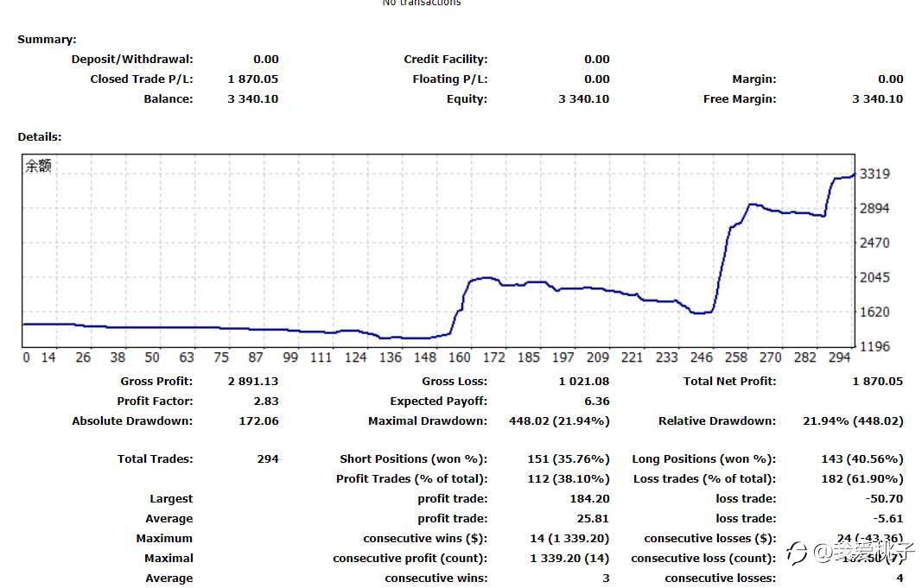
Task: Select the Free Margin value 3 340.10
Action: (877, 99)
